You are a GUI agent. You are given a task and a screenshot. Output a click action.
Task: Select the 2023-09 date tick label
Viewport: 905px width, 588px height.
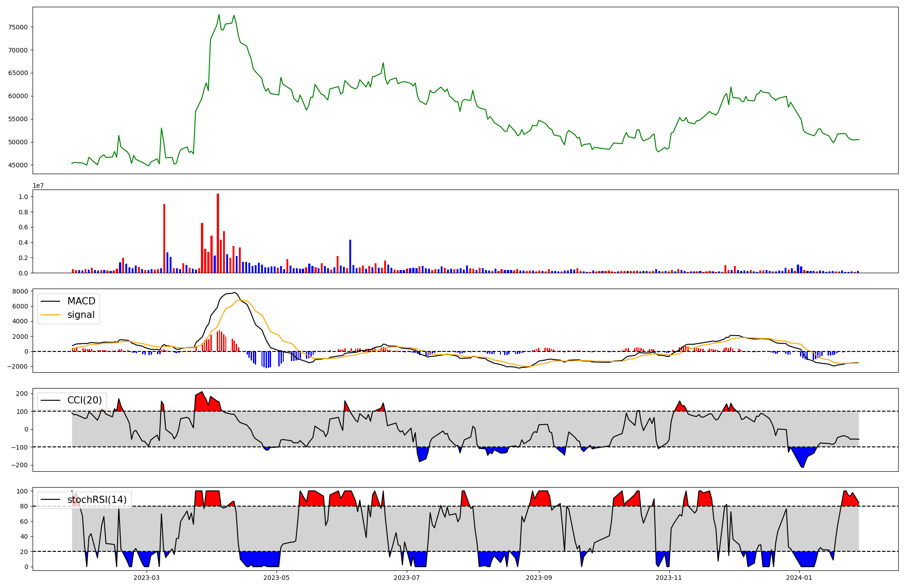(539, 578)
